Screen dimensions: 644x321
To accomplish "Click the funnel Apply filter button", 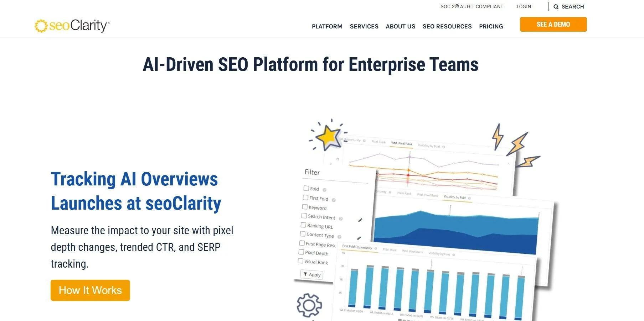I will pyautogui.click(x=312, y=274).
